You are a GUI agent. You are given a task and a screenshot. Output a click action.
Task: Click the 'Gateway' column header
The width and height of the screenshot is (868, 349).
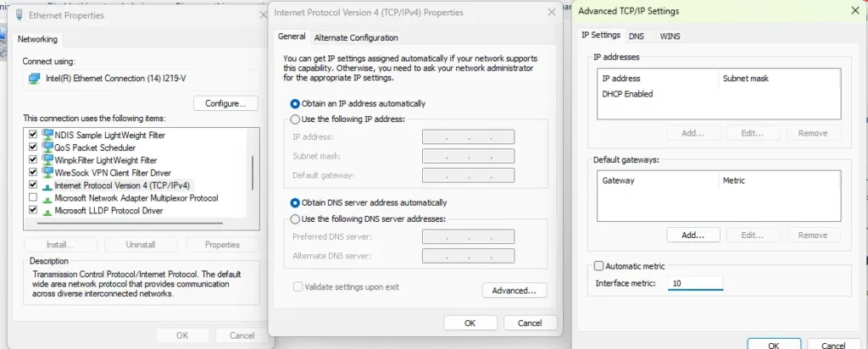618,180
